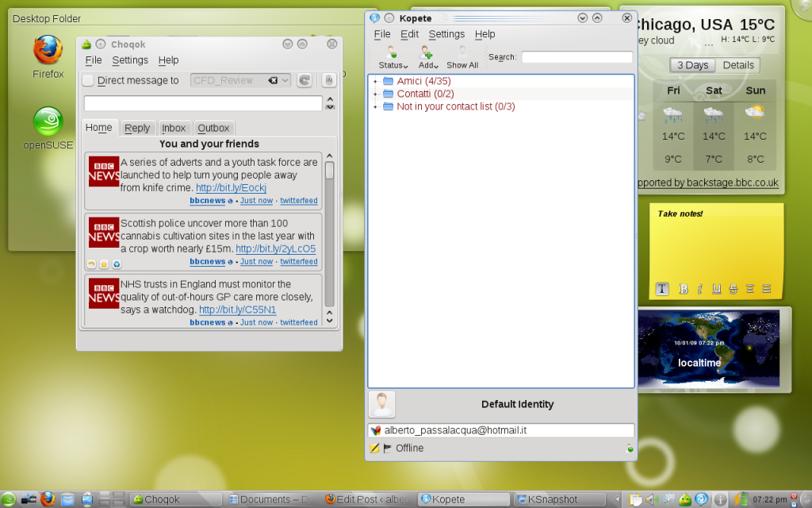Viewport: 812px width, 508px height.
Task: Click the localtime world clock widget
Action: [x=708, y=349]
